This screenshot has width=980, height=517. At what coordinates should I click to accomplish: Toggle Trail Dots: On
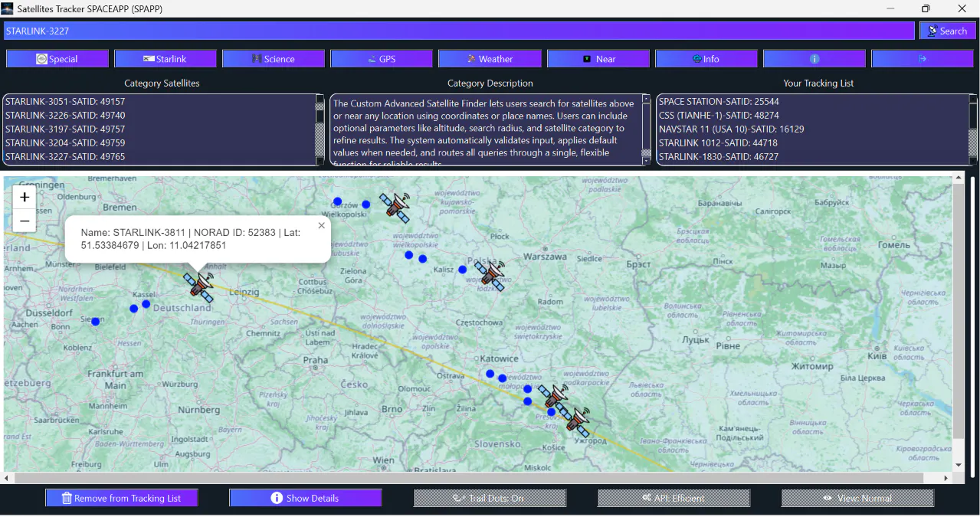(x=490, y=498)
